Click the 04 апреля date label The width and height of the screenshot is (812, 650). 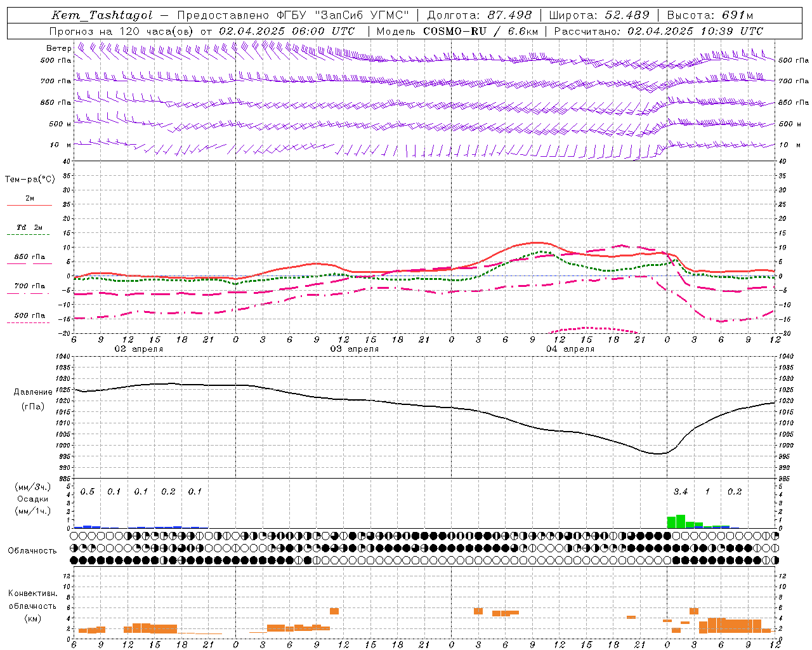[570, 349]
